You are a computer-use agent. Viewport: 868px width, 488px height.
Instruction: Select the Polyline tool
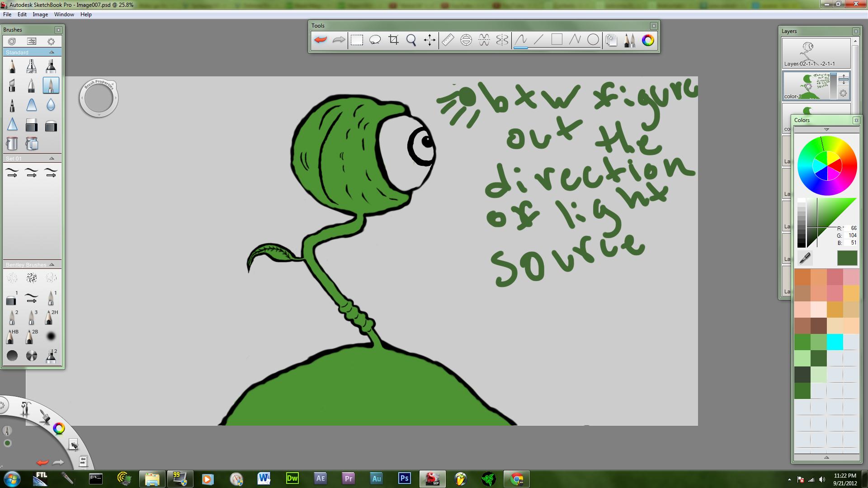click(x=575, y=40)
